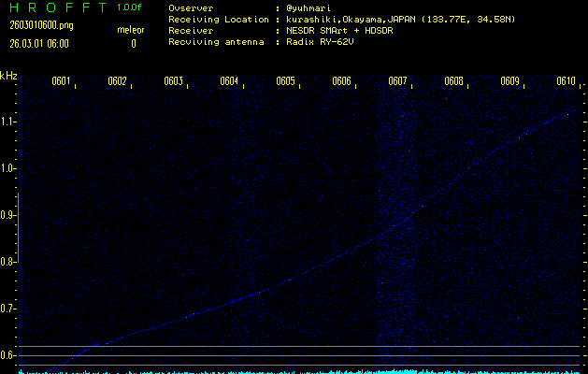Click the 1.1 kHz frequency label
This screenshot has height=374, width=588.
coord(8,122)
